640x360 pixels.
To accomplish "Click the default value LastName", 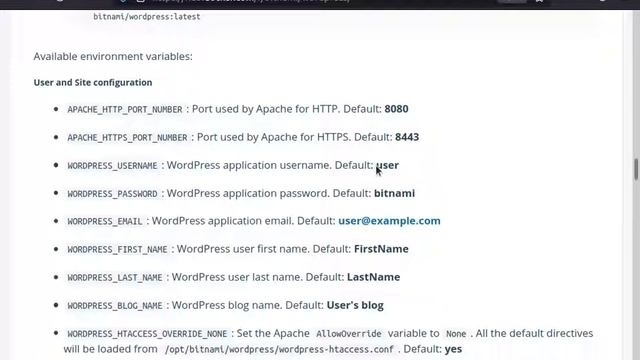I will (373, 277).
